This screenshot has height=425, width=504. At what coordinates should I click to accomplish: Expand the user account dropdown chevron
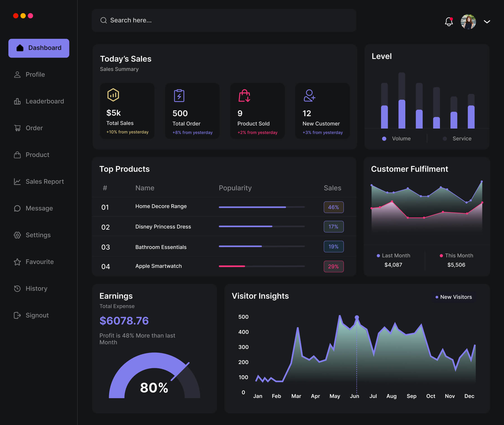coord(487,22)
